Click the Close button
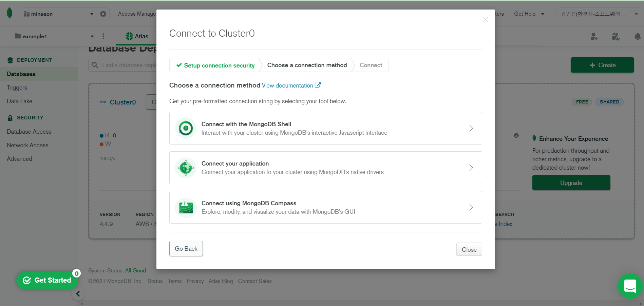 [469, 250]
